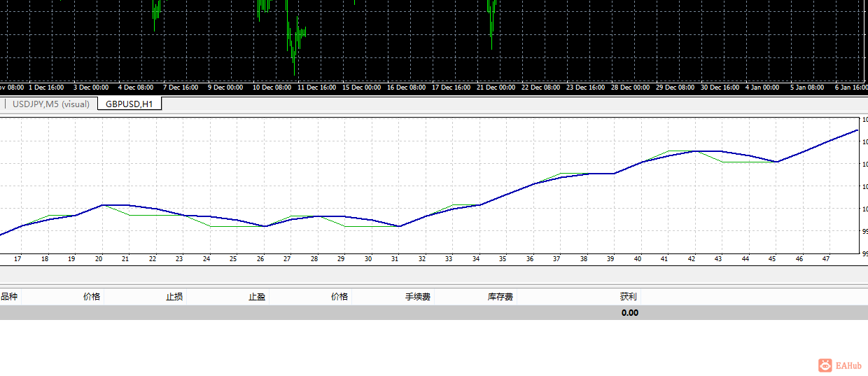The width and height of the screenshot is (868, 376).
Task: Click trade number 17 on graph axis
Action: click(x=18, y=259)
